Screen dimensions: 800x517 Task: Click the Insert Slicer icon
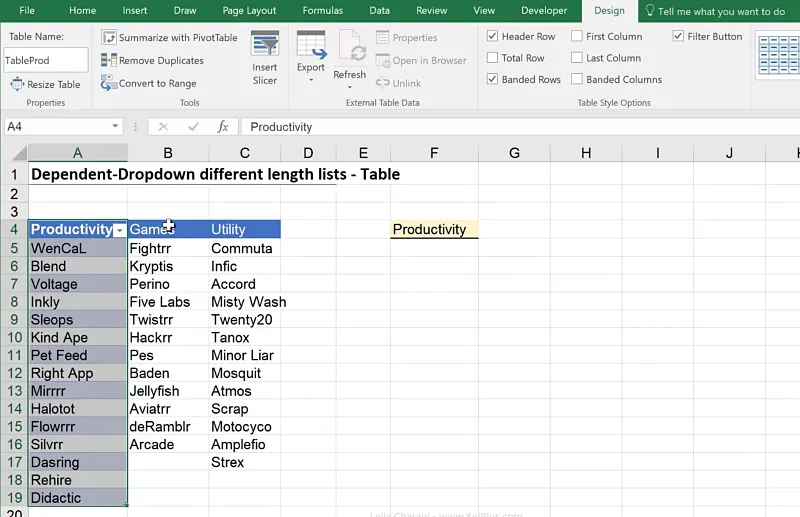[x=265, y=45]
